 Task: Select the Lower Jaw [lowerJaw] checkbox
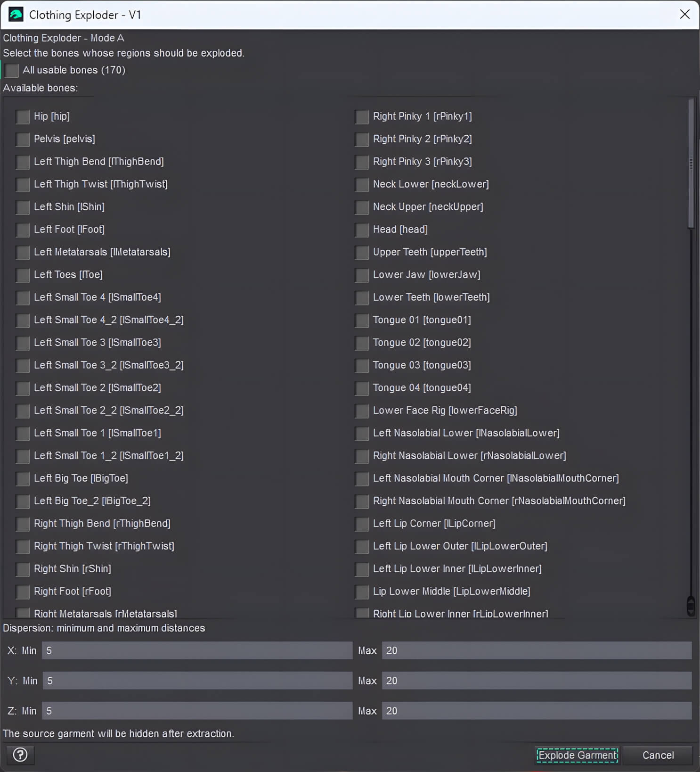pyautogui.click(x=362, y=275)
